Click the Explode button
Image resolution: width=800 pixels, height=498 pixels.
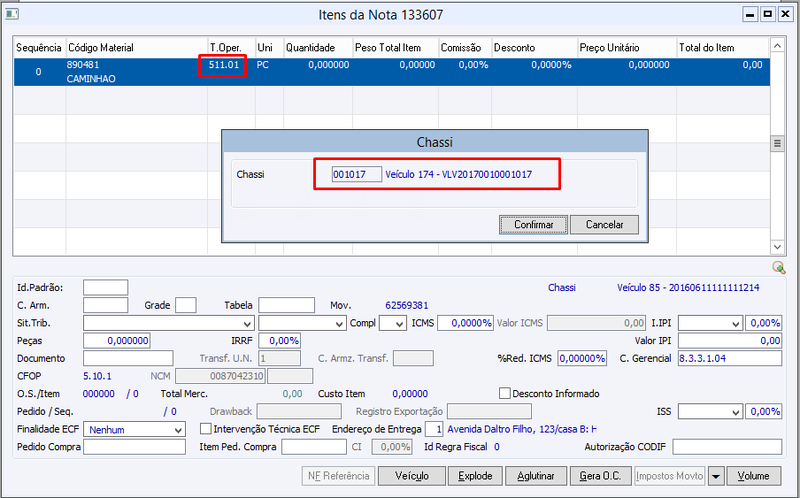pyautogui.click(x=475, y=476)
